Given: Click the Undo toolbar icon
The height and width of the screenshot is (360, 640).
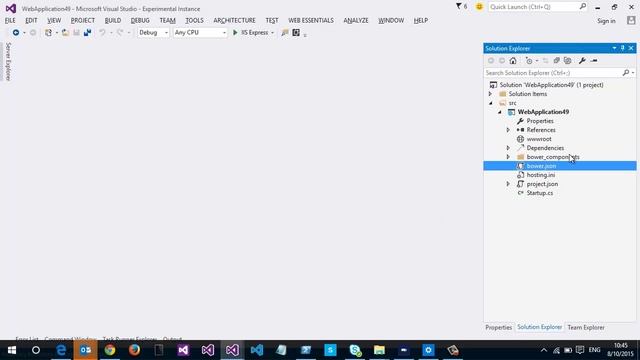Looking at the screenshot, I should click(102, 33).
